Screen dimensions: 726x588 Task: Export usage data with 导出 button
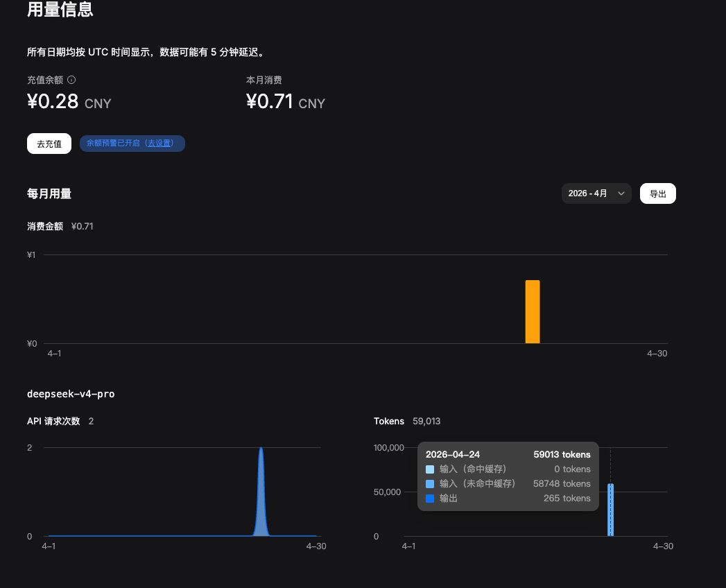pos(657,194)
